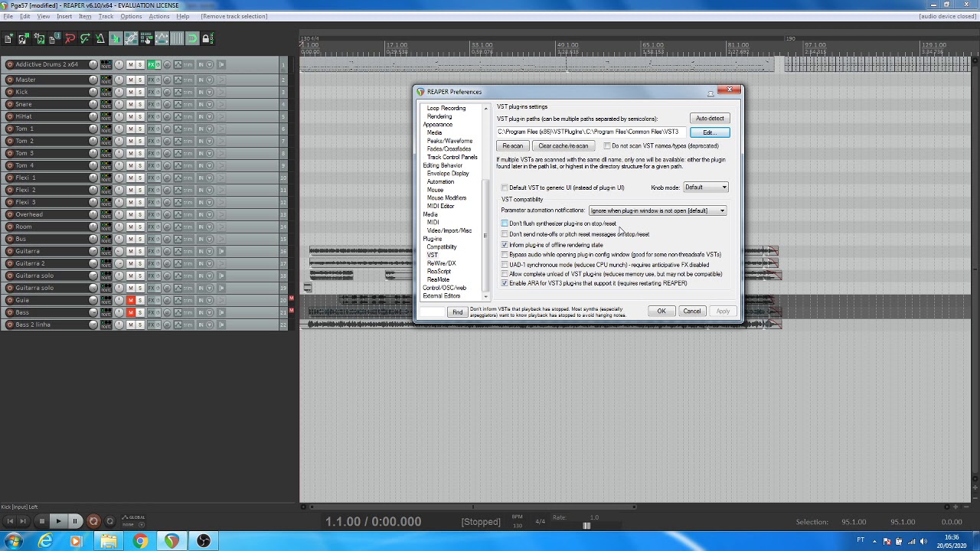Solo the Bass track
980x551 pixels.
(x=140, y=312)
